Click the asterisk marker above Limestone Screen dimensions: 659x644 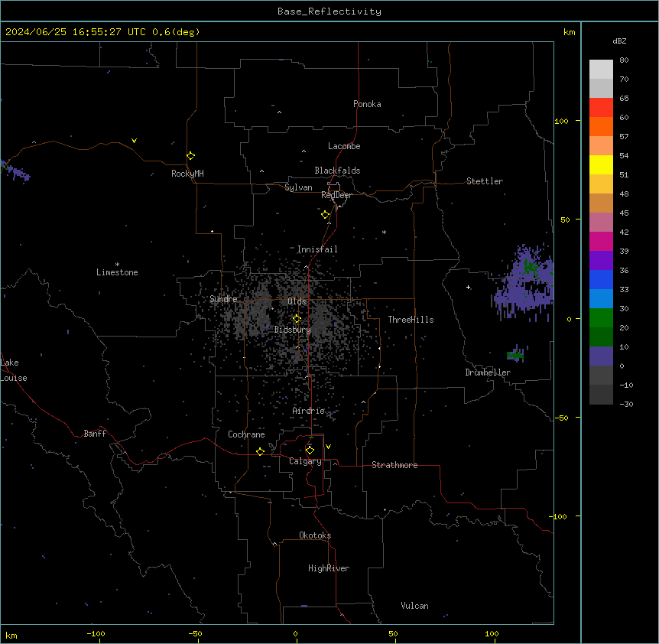pyautogui.click(x=117, y=265)
